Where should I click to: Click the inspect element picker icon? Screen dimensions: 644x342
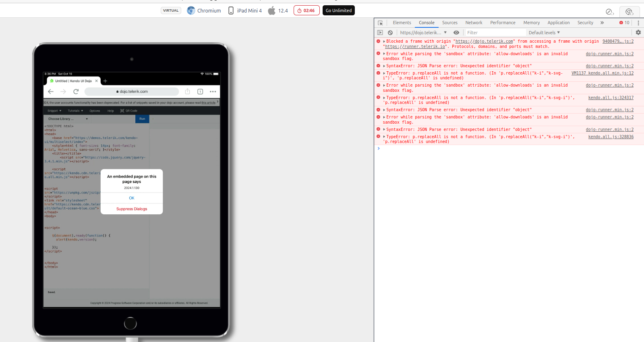pyautogui.click(x=380, y=23)
